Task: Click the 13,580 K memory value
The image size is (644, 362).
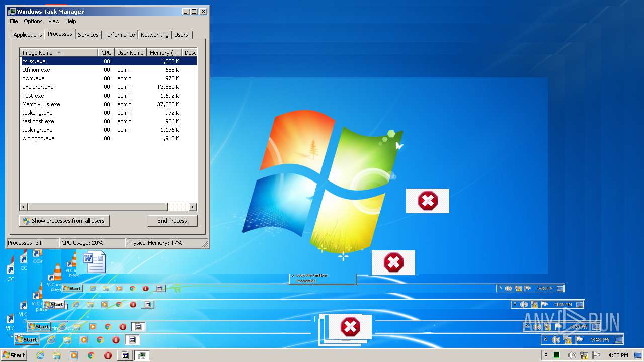Action: pos(168,87)
